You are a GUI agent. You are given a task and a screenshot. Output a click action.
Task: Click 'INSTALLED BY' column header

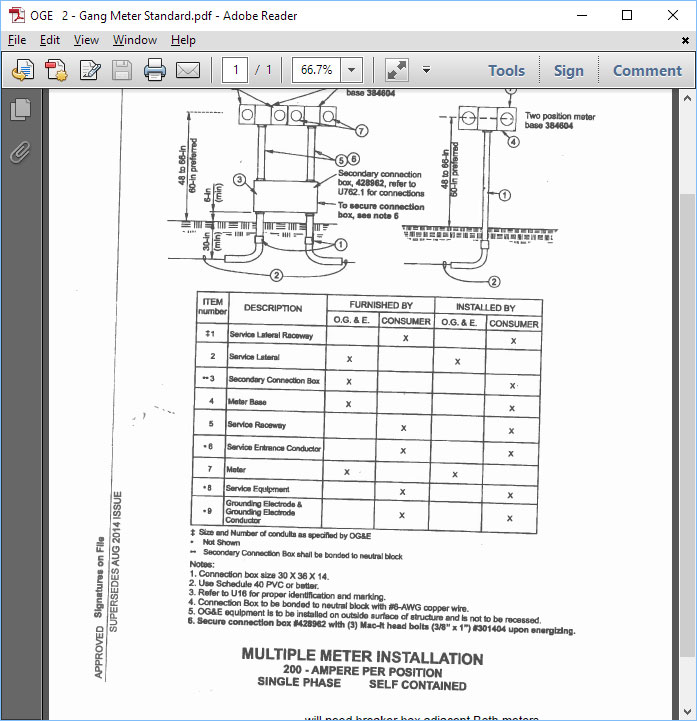coord(486,307)
